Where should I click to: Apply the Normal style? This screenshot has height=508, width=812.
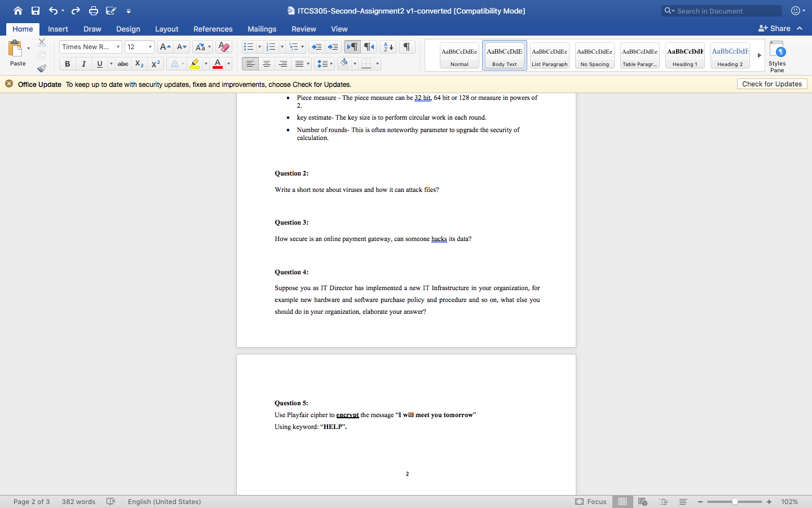pos(460,55)
